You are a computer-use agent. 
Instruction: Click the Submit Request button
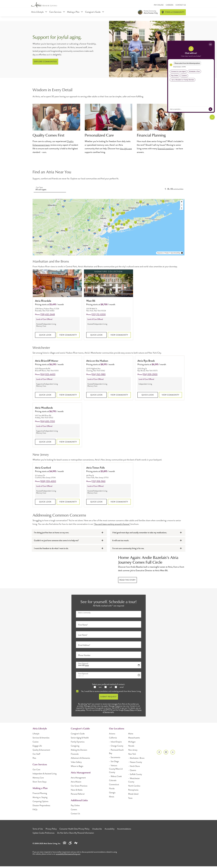108,696
